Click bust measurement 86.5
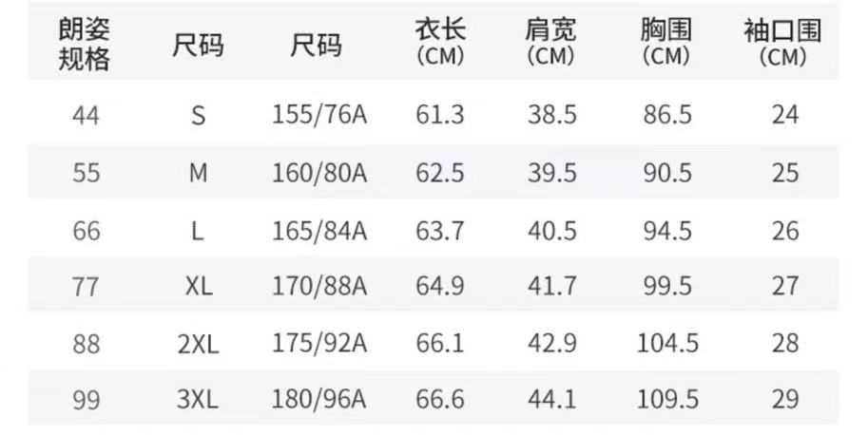This screenshot has width=868, height=435. pyautogui.click(x=665, y=116)
